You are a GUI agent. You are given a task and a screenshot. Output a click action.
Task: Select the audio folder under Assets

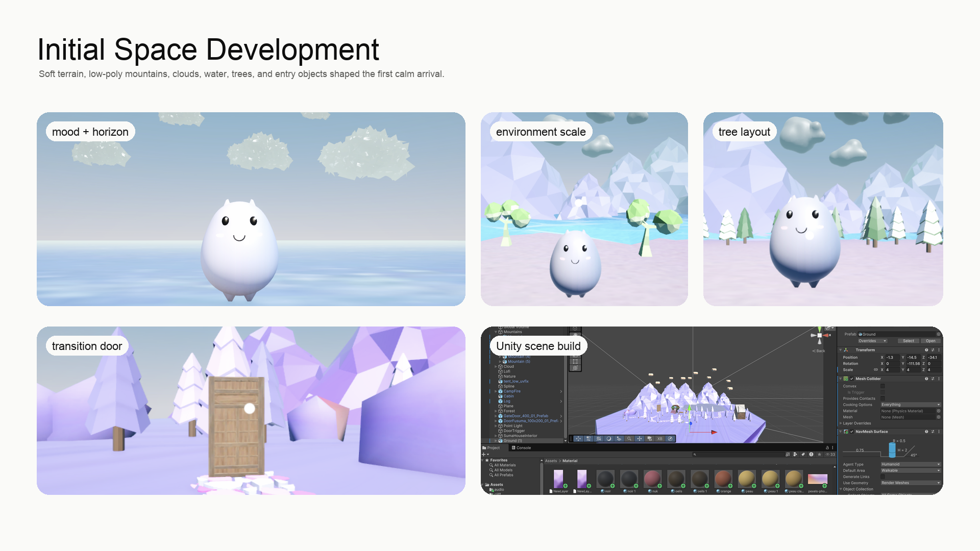coord(497,490)
